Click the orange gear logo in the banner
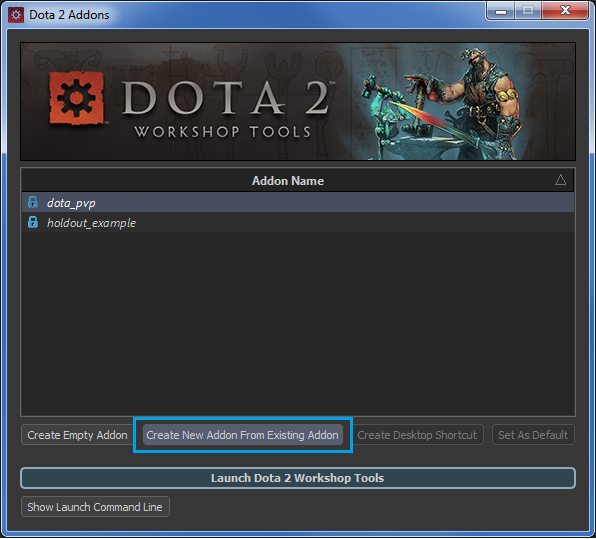596x539 pixels. pyautogui.click(x=76, y=98)
